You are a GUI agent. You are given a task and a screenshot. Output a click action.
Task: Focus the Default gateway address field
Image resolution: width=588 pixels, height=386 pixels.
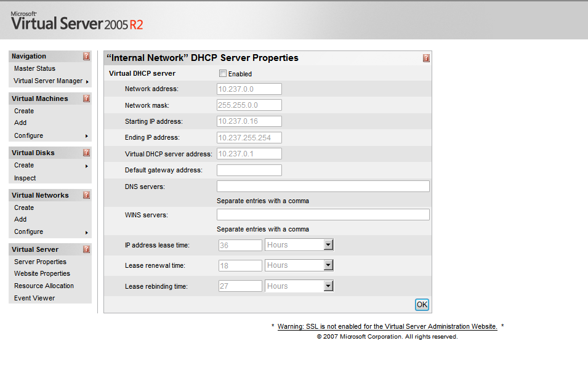(249, 171)
